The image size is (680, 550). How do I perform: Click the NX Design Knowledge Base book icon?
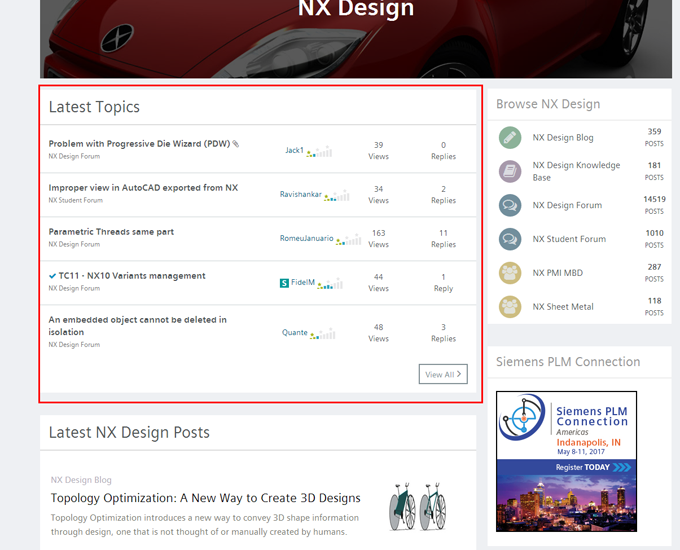(510, 171)
